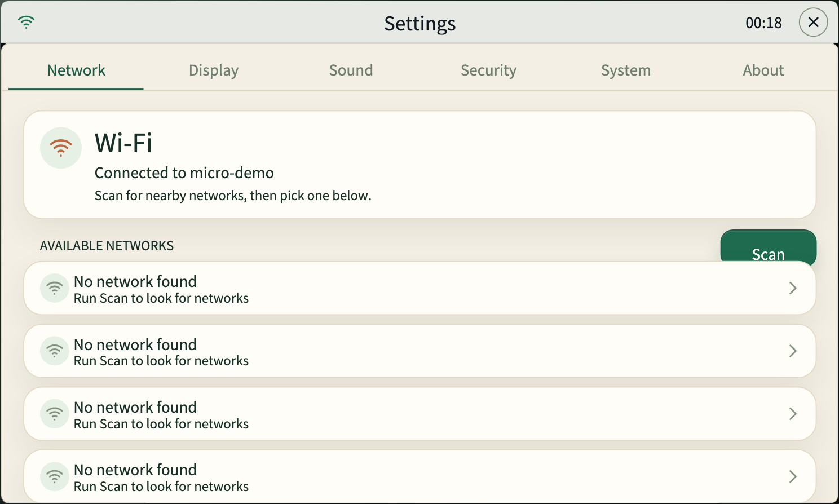
Task: Open the About tab
Action: pyautogui.click(x=763, y=70)
